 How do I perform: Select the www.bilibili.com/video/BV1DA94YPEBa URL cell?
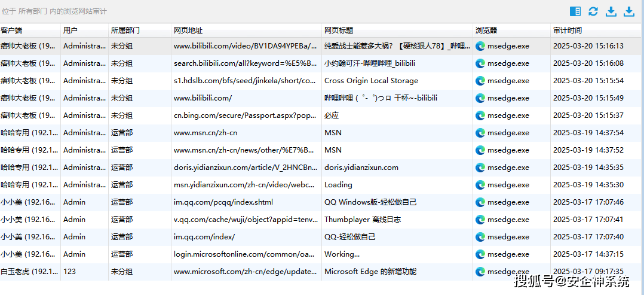[246, 46]
